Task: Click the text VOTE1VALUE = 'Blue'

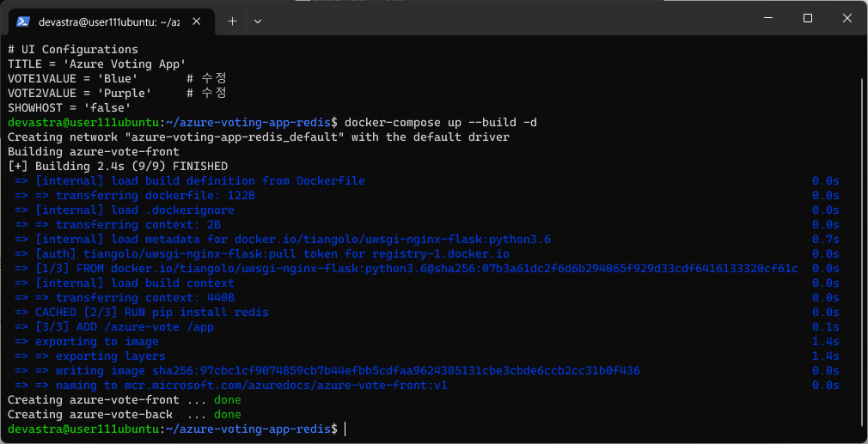Action: tap(72, 78)
